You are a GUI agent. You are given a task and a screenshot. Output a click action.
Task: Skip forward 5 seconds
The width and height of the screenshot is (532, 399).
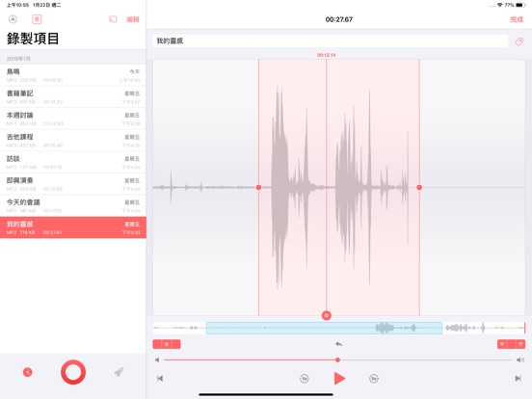(x=374, y=379)
